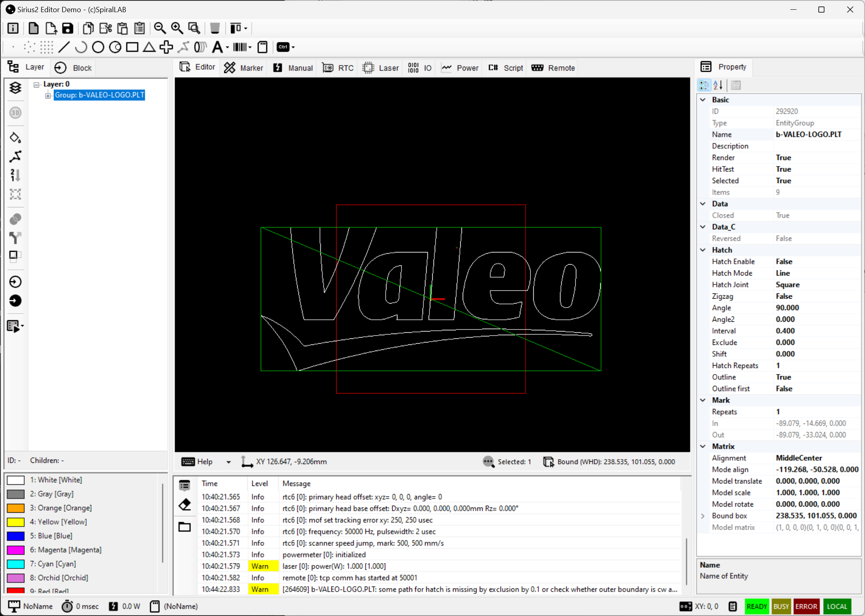This screenshot has height=616, width=865.
Task: Click the Delete trash icon
Action: [x=215, y=28]
